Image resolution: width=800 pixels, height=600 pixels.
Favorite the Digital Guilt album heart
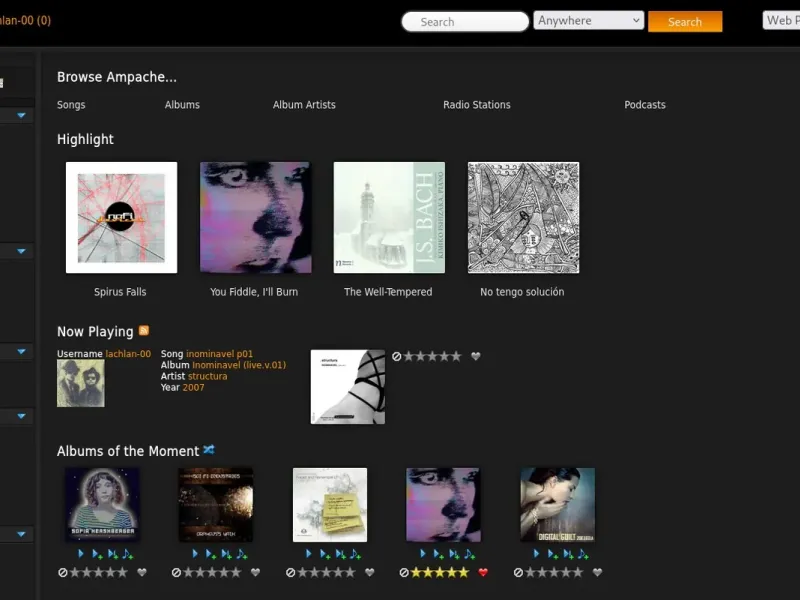pyautogui.click(x=597, y=572)
